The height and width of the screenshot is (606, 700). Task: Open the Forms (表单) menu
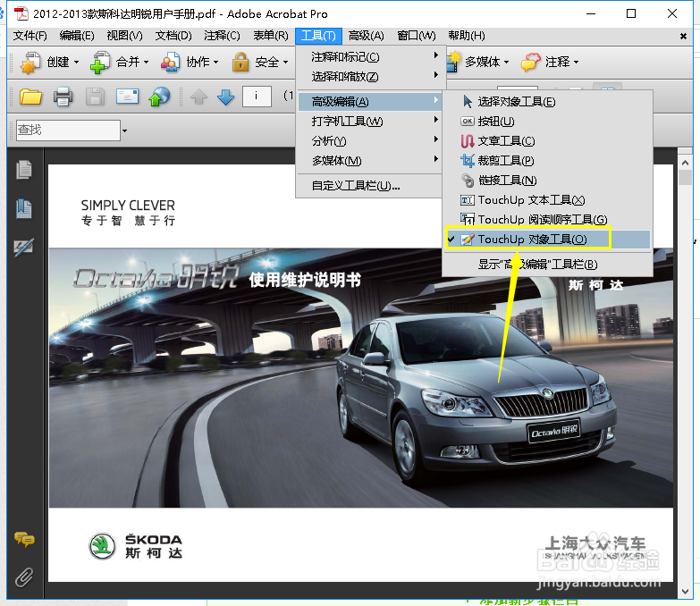pos(271,36)
